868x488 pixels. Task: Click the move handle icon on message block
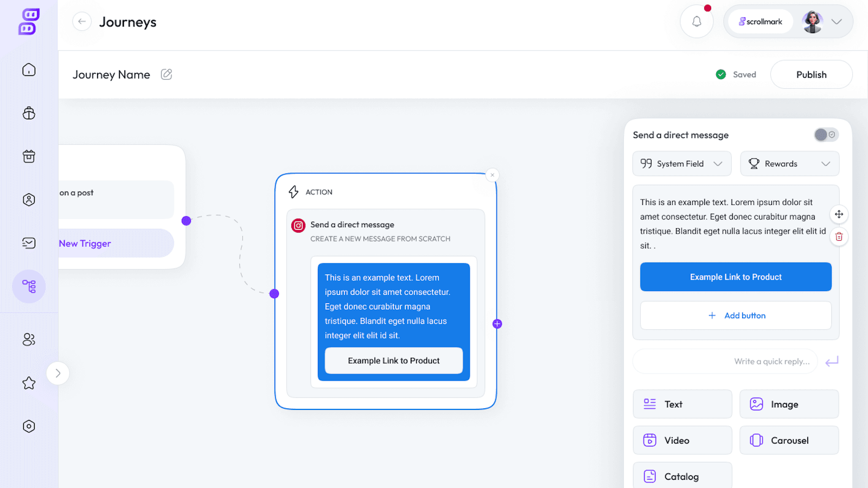click(839, 214)
